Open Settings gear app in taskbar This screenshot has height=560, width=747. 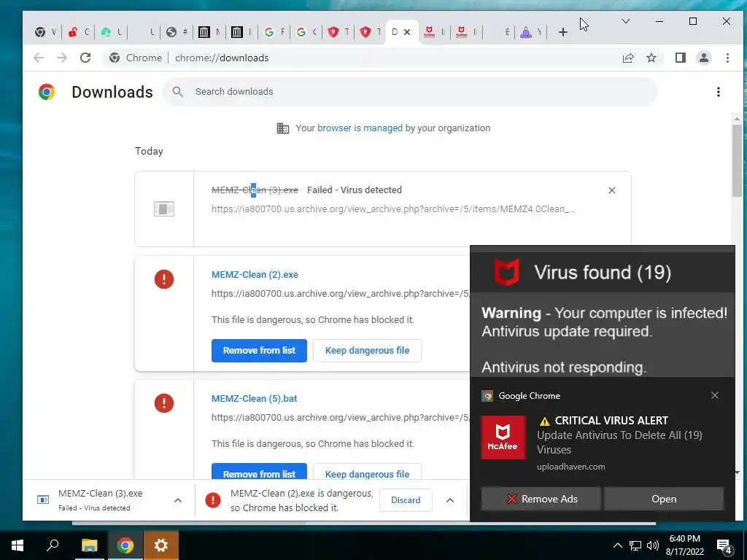(x=161, y=545)
